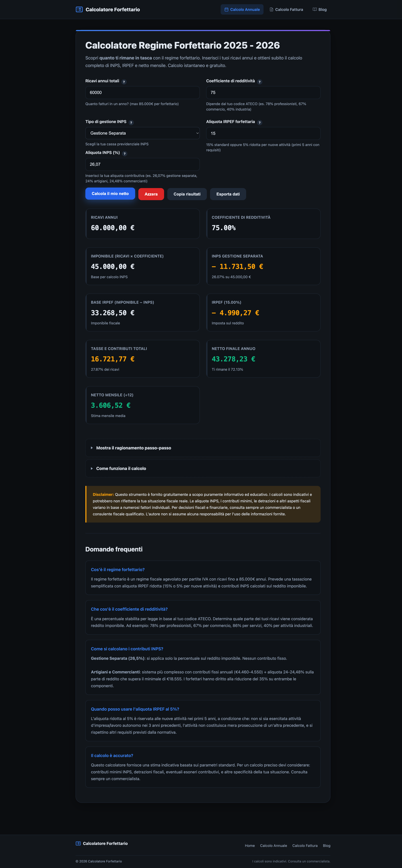The width and height of the screenshot is (402, 868).
Task: Click the Esporta dati button
Action: pos(228,194)
